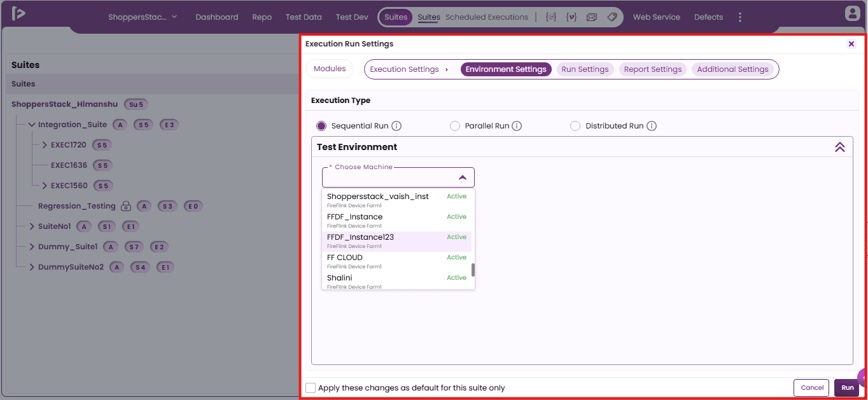Select the Sequential Run radio button
The height and width of the screenshot is (400, 868).
coord(321,126)
